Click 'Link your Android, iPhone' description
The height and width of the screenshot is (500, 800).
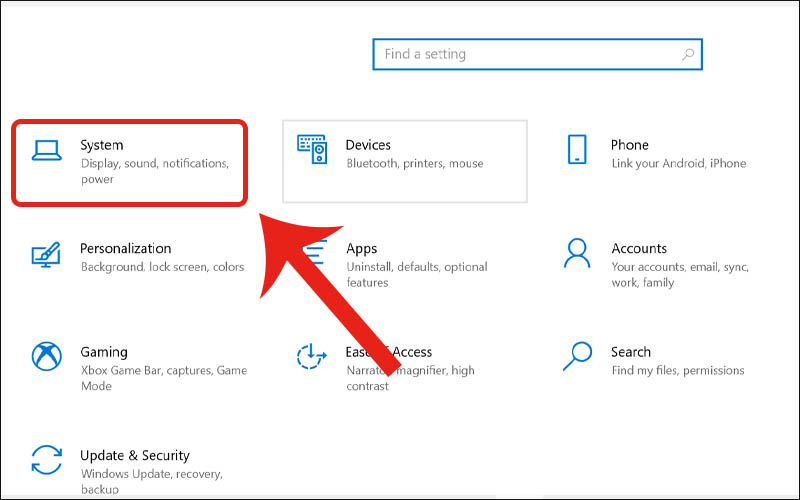[x=679, y=164]
